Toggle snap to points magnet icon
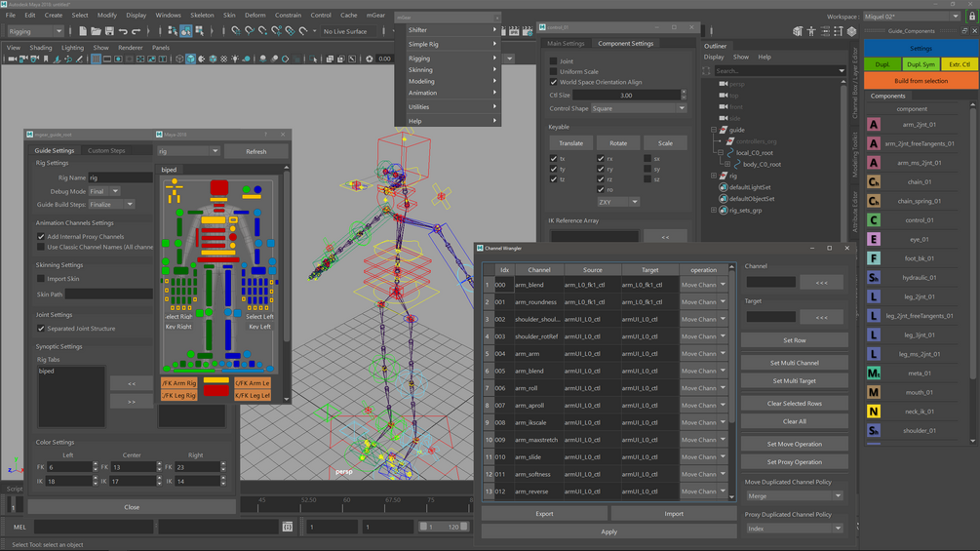 point(263,31)
